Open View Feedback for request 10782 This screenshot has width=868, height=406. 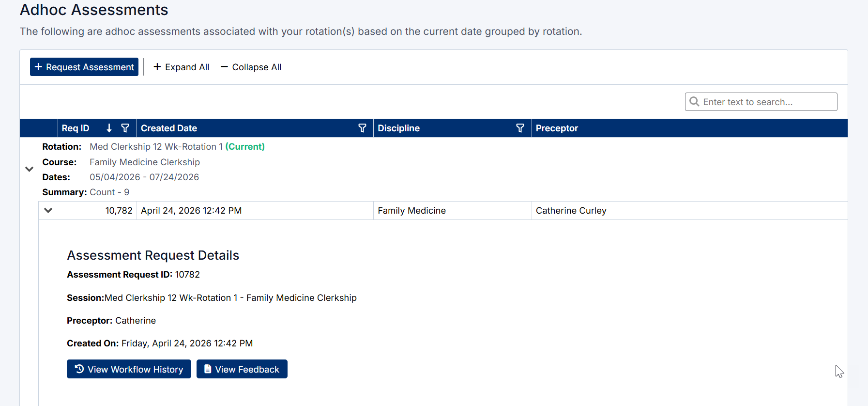point(242,369)
